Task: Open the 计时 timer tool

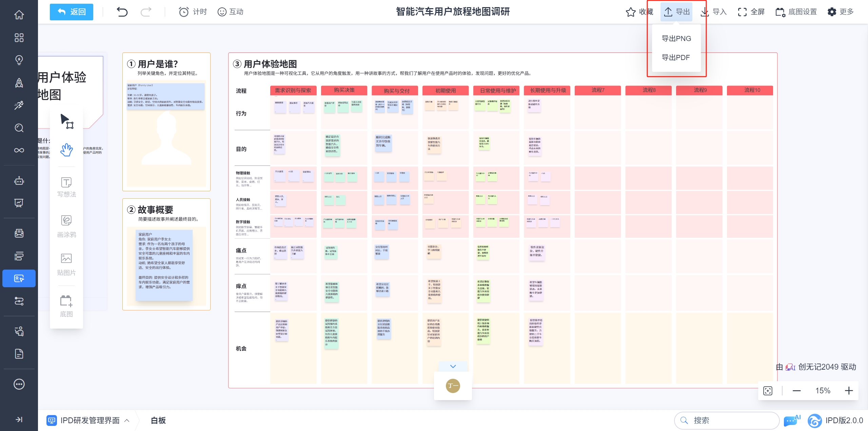Action: click(x=193, y=12)
